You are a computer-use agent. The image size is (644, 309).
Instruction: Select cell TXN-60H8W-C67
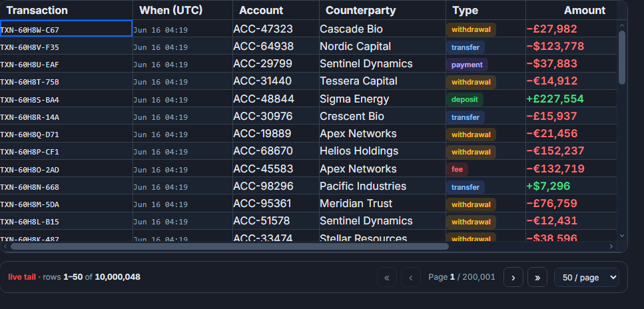tap(66, 29)
